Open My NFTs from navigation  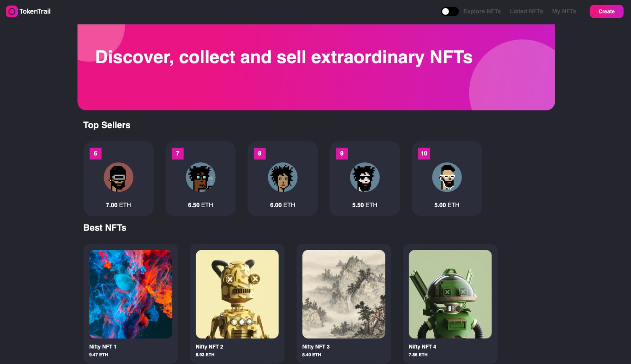click(x=564, y=11)
